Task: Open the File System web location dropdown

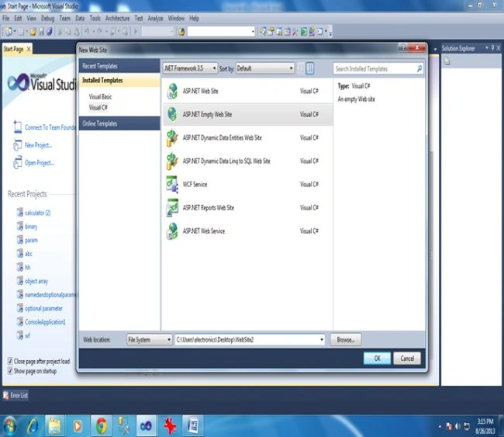Action: [150, 339]
